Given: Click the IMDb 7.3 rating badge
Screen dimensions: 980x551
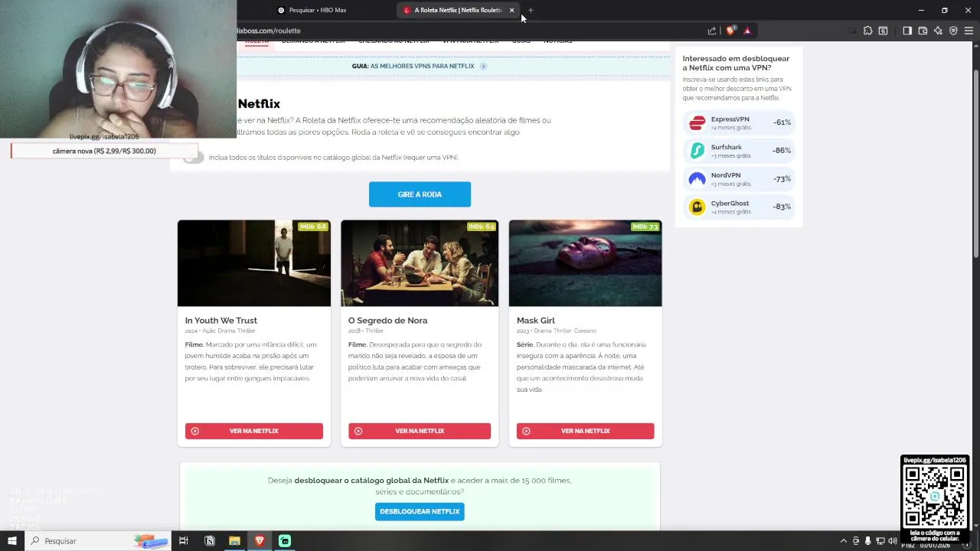Looking at the screenshot, I should (x=644, y=227).
